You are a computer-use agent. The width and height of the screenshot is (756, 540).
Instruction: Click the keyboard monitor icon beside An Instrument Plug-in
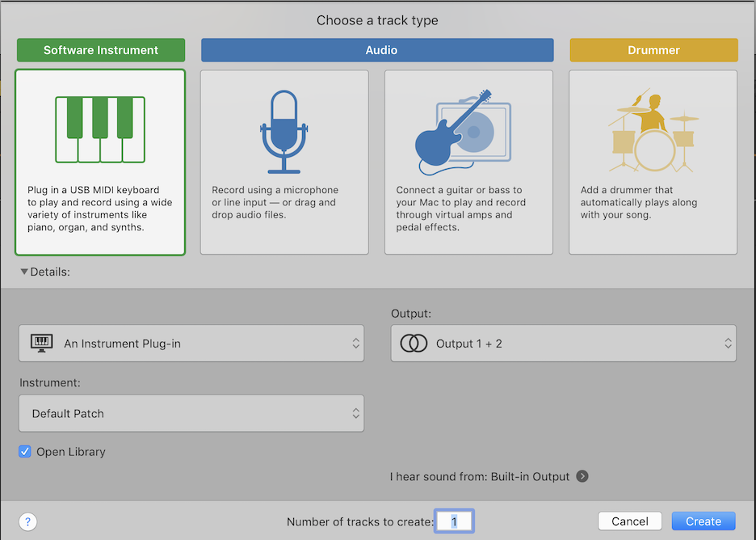(41, 343)
